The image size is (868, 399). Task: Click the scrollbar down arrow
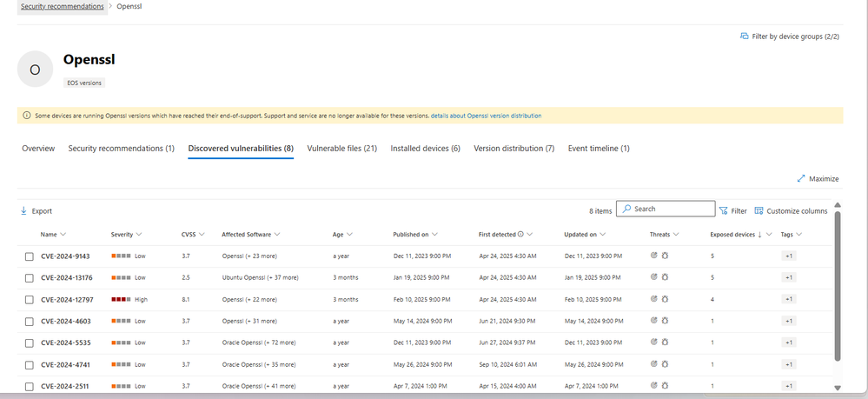tap(838, 388)
